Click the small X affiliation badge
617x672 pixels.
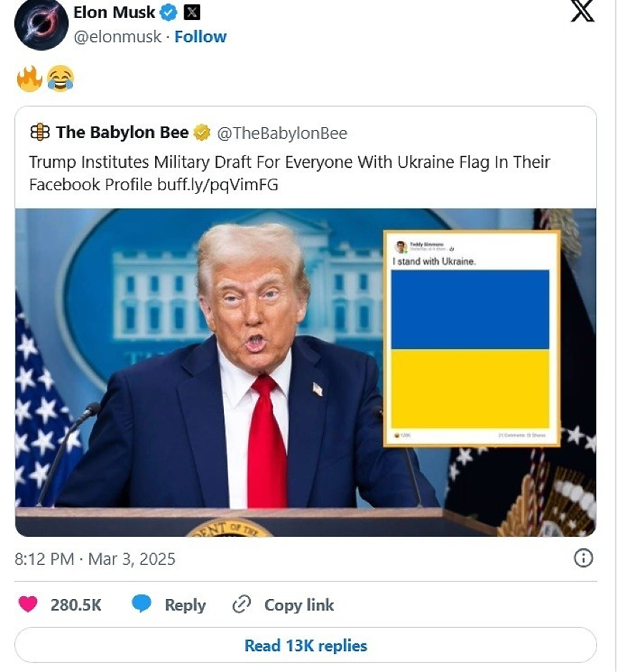pos(192,12)
